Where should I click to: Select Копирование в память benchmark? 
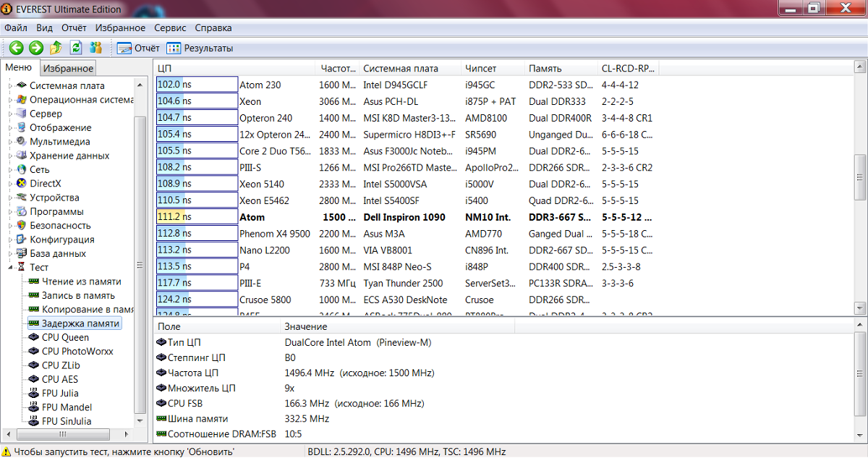pyautogui.click(x=88, y=309)
